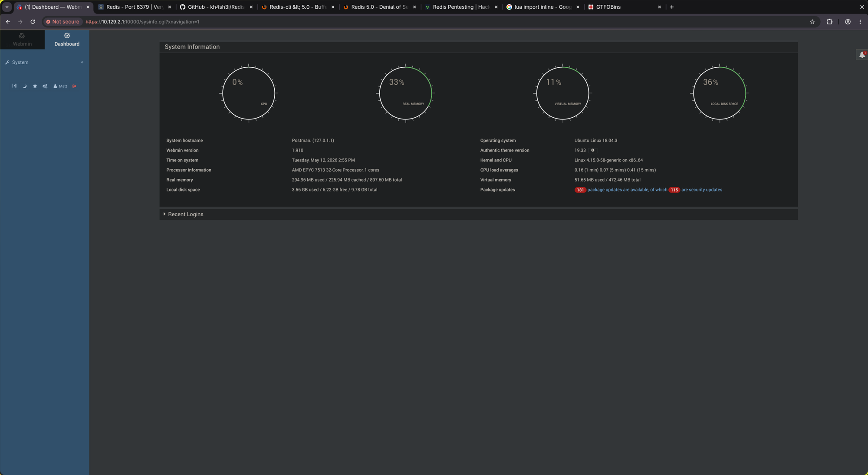868x475 pixels.
Task: Switch to the Redis Pentesting tab
Action: click(461, 7)
